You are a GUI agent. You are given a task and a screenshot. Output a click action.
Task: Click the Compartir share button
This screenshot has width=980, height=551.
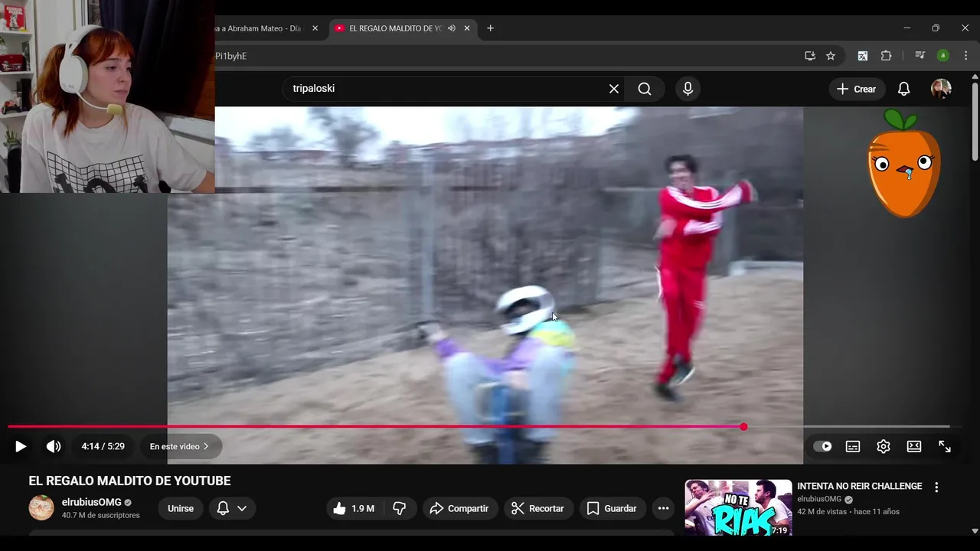point(459,508)
